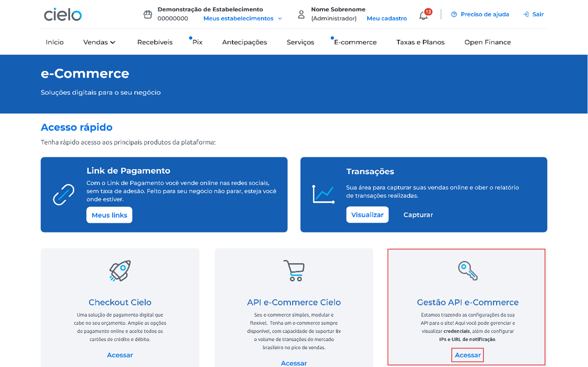
Task: Click Acessar under API e-Commerce Cielo
Action: coord(294,363)
